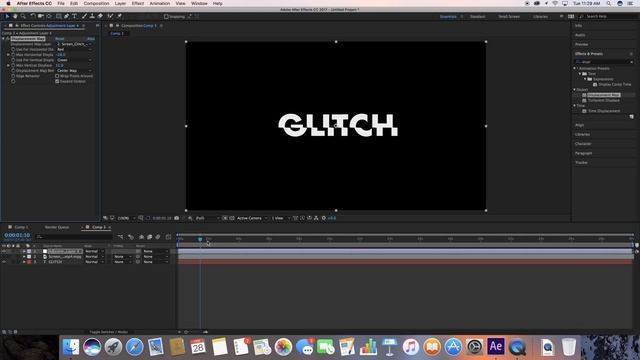The height and width of the screenshot is (360, 640).
Task: Click Reset on Displacement Map effect
Action: click(60, 39)
